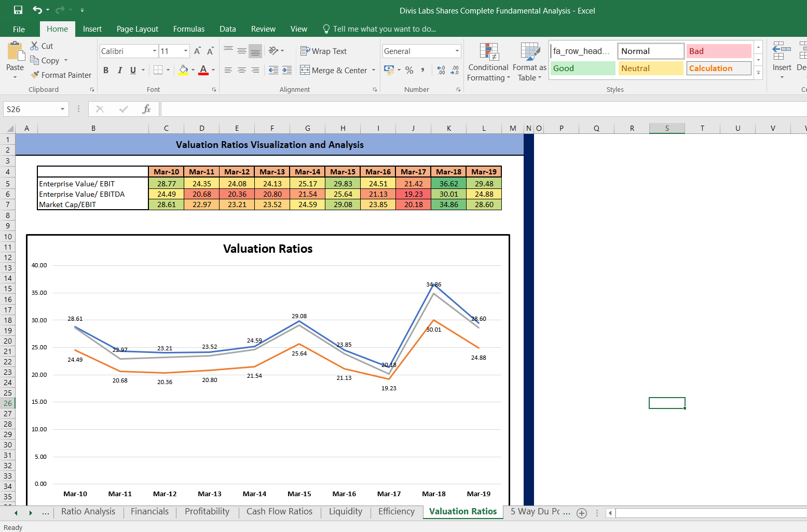Screen dimensions: 807x532
Task: Toggle Wrap Text for cells
Action: [x=323, y=51]
